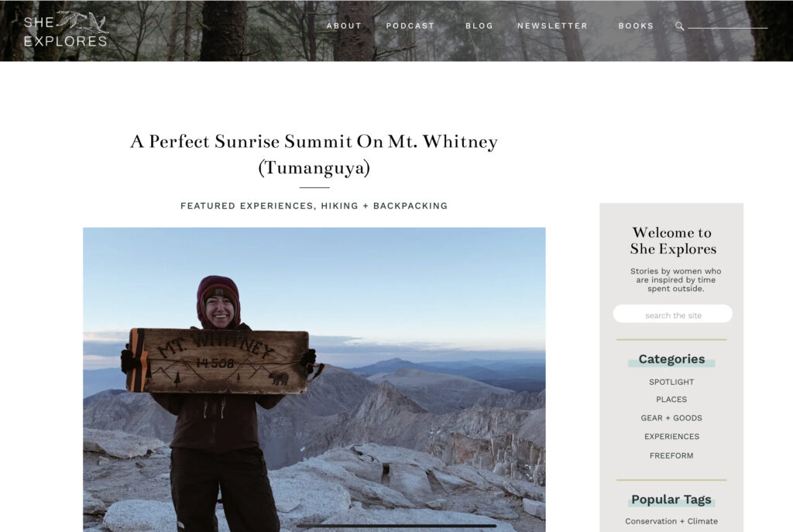
Task: Click the Welcome to She Explores heading
Action: coord(673,241)
